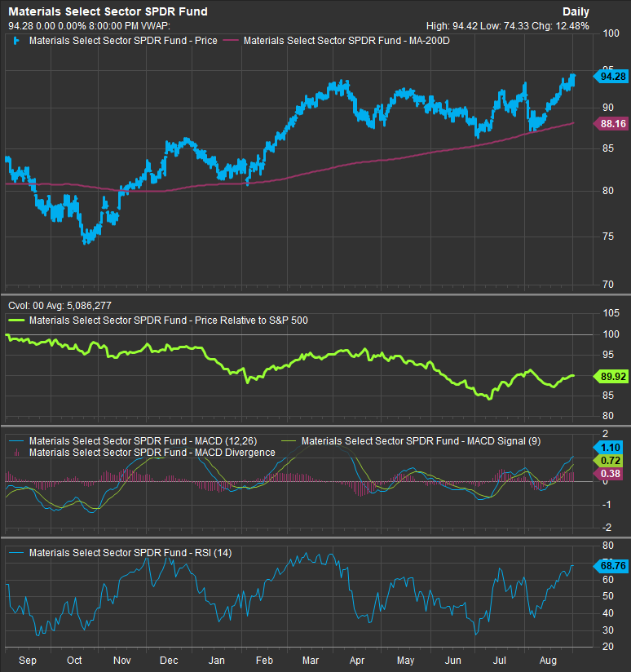Image resolution: width=631 pixels, height=672 pixels.
Task: Click the -2 label on MACD axis
Action: [607, 528]
